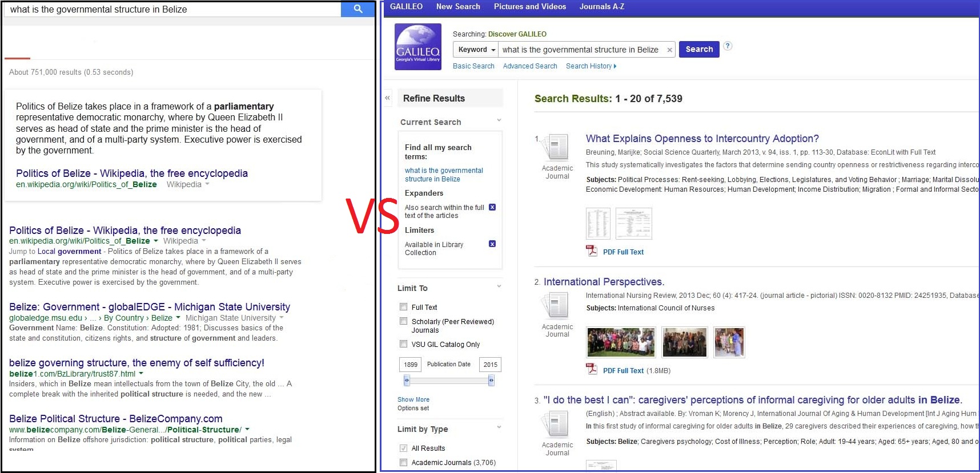Click Show More under publication date
This screenshot has height=473, width=980.
pos(413,399)
